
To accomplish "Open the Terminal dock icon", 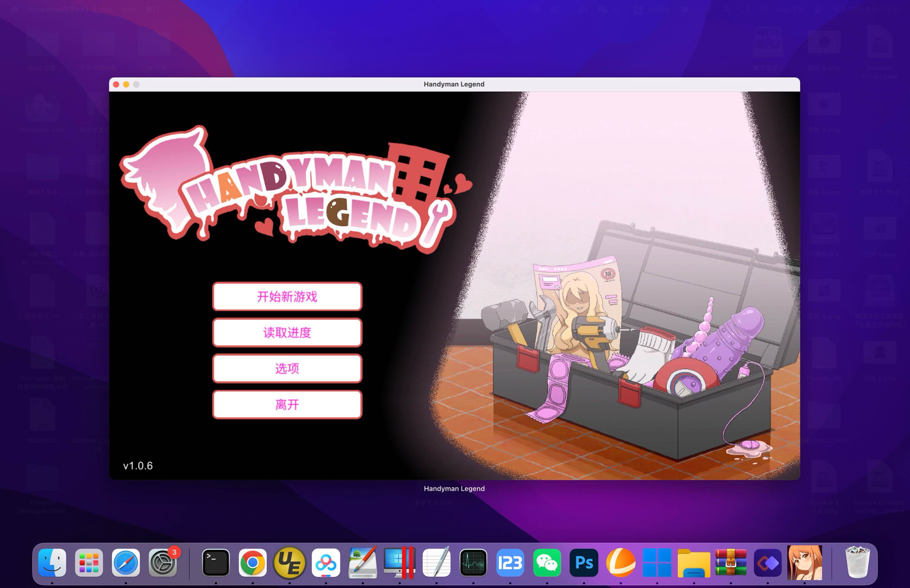I will [216, 563].
